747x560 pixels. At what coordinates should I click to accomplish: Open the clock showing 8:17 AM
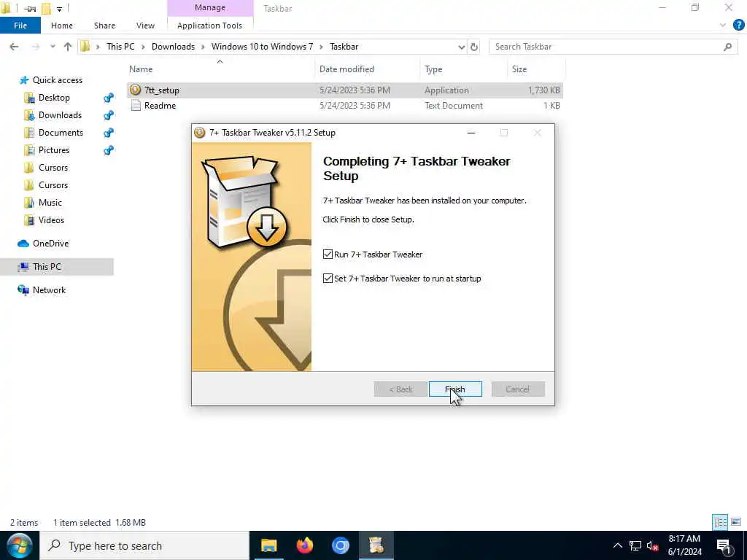pyautogui.click(x=684, y=545)
